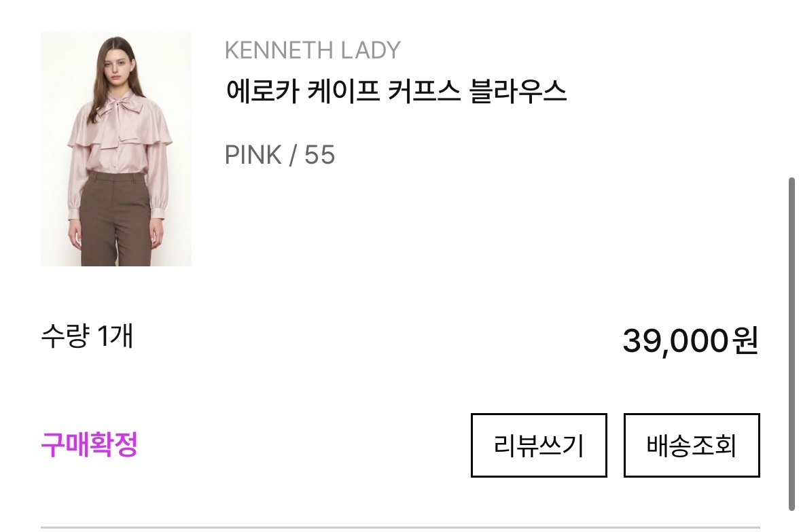Click the size 55 in the option line
The height and width of the screenshot is (532, 801).
click(x=320, y=154)
